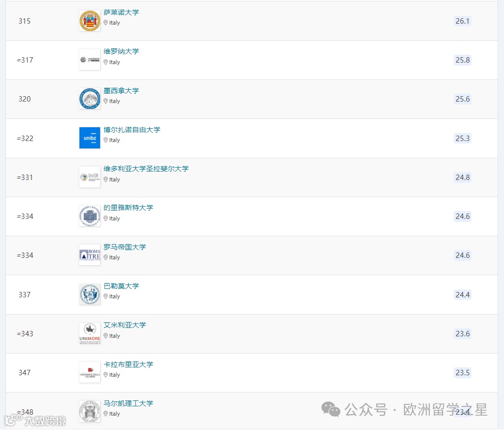504x430 pixels.
Task: Open the 维多利亚大学圣拉斐尔大学 link
Action: point(146,169)
